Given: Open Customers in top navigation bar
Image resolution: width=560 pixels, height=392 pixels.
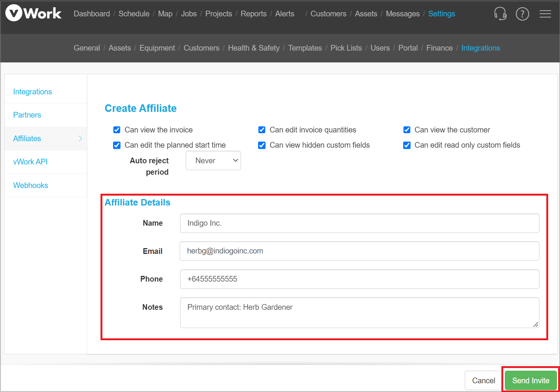Looking at the screenshot, I should click(x=329, y=14).
